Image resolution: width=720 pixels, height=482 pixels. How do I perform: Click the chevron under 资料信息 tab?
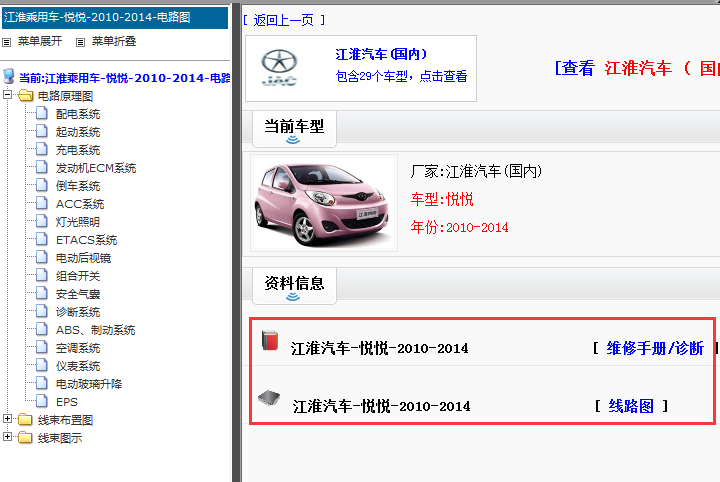[x=293, y=297]
